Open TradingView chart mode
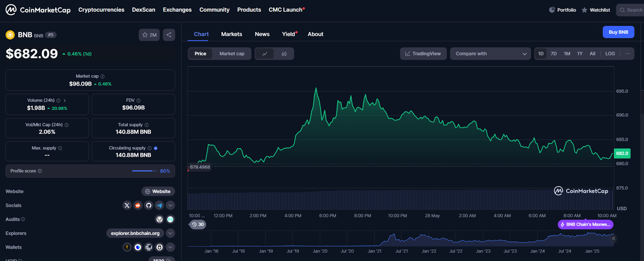This screenshot has height=261, width=644. (x=423, y=54)
